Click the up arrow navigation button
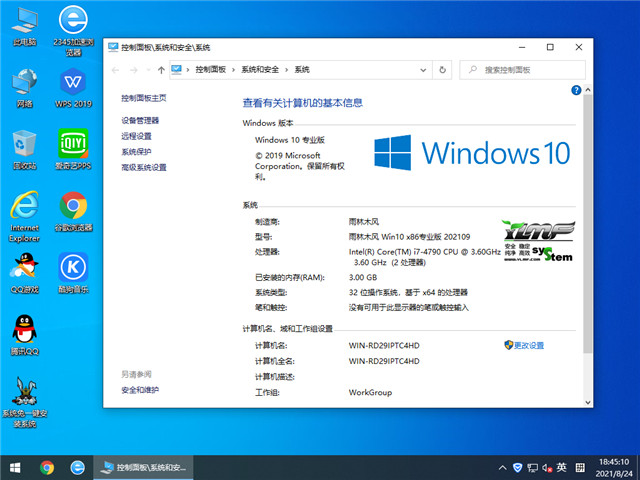Screen dimensions: 640x480 click(x=161, y=70)
